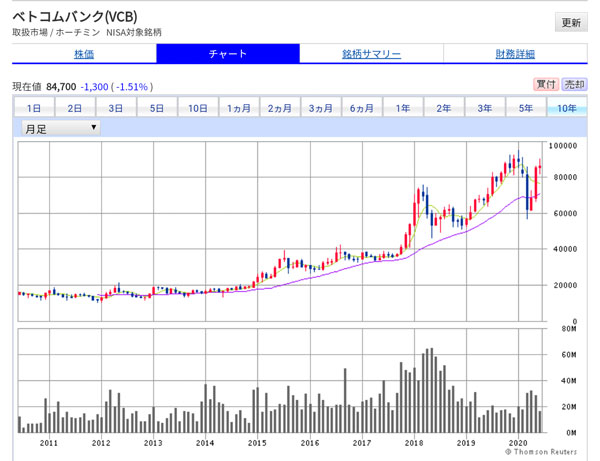This screenshot has width=600, height=461.
Task: Switch chart to 6ヵ月 range
Action: (x=362, y=108)
